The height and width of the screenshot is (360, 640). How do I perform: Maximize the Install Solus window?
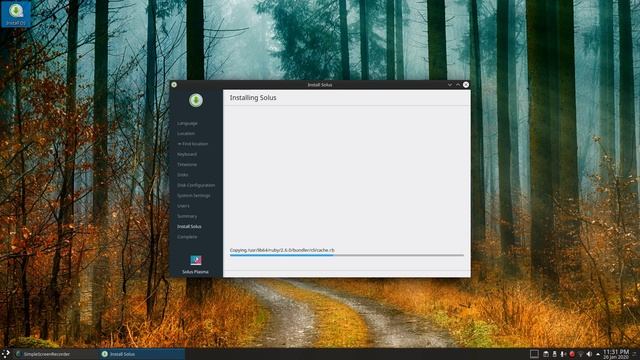tap(458, 85)
